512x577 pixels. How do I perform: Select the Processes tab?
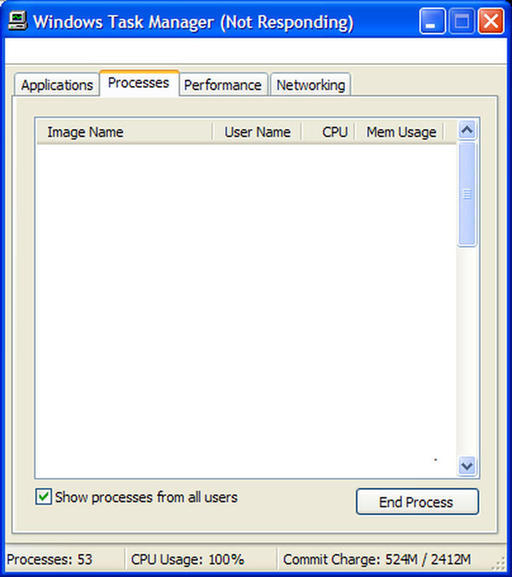139,83
